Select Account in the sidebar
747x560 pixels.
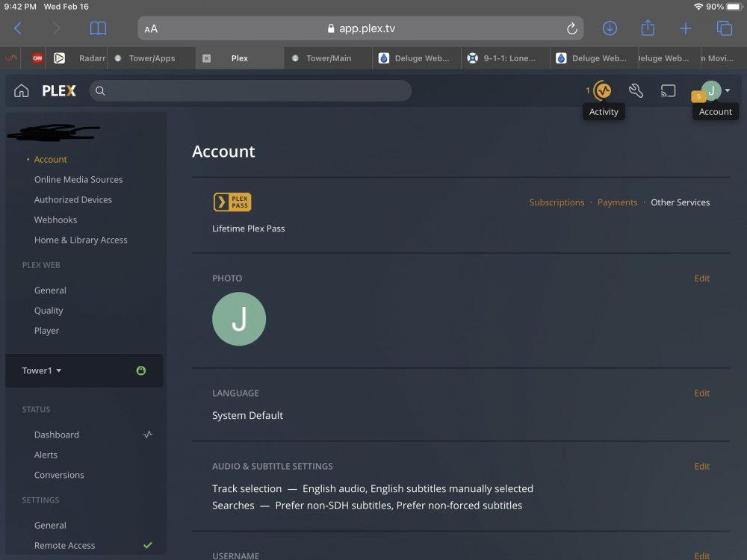pos(51,160)
